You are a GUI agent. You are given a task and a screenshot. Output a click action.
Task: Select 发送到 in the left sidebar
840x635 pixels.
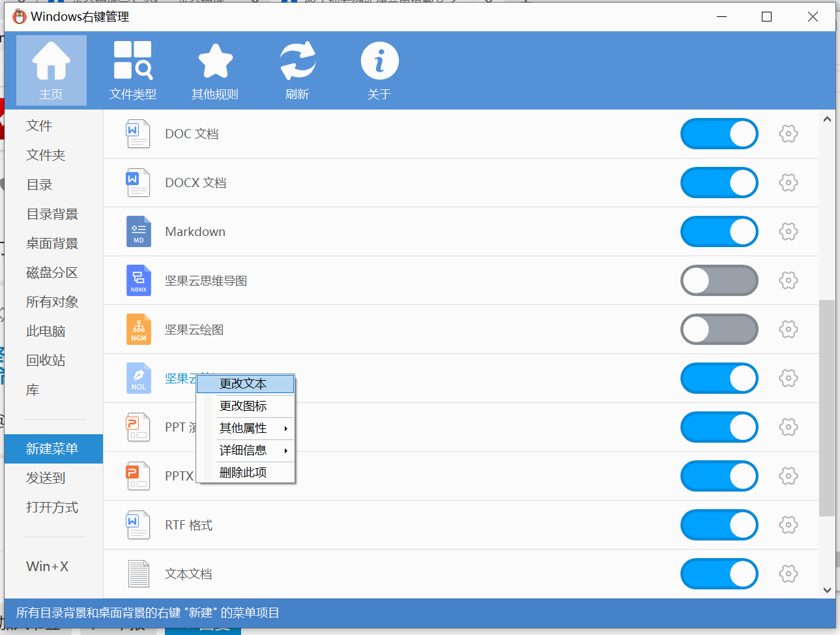[46, 478]
